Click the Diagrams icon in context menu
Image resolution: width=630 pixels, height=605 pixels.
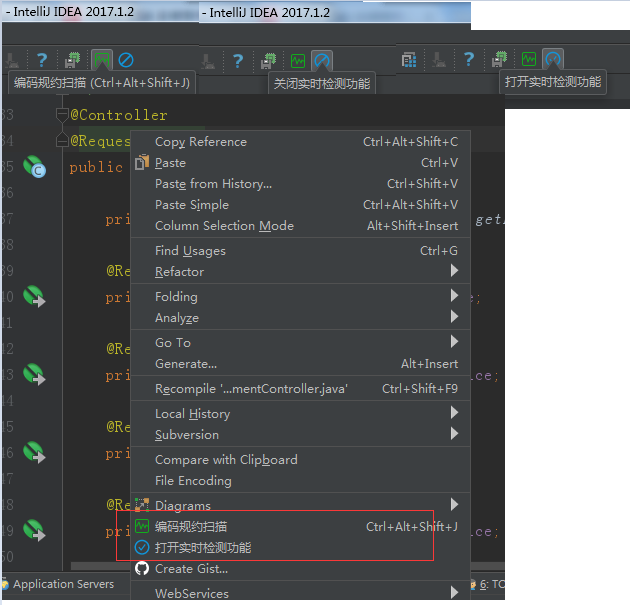point(142,505)
